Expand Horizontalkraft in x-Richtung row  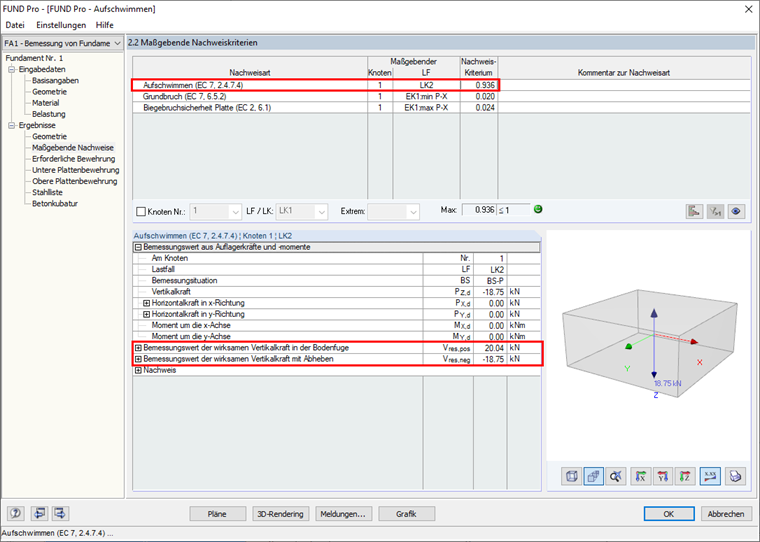[146, 303]
